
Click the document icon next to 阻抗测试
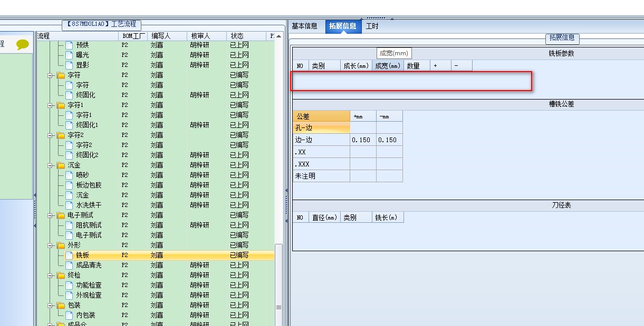point(69,225)
